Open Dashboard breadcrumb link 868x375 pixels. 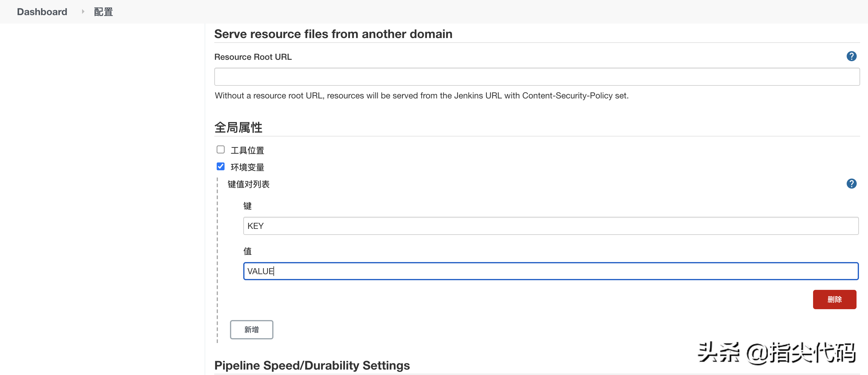pos(42,12)
